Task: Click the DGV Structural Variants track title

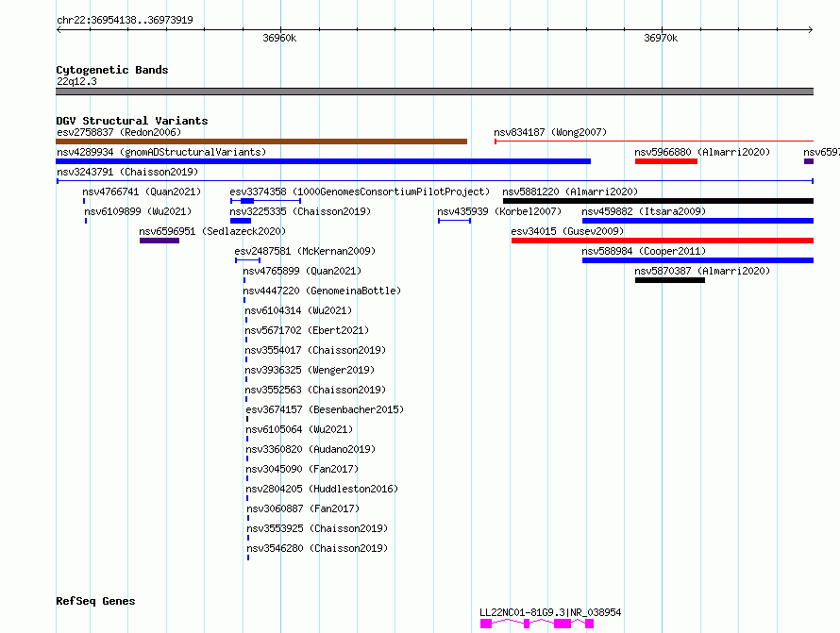Action: click(x=132, y=121)
